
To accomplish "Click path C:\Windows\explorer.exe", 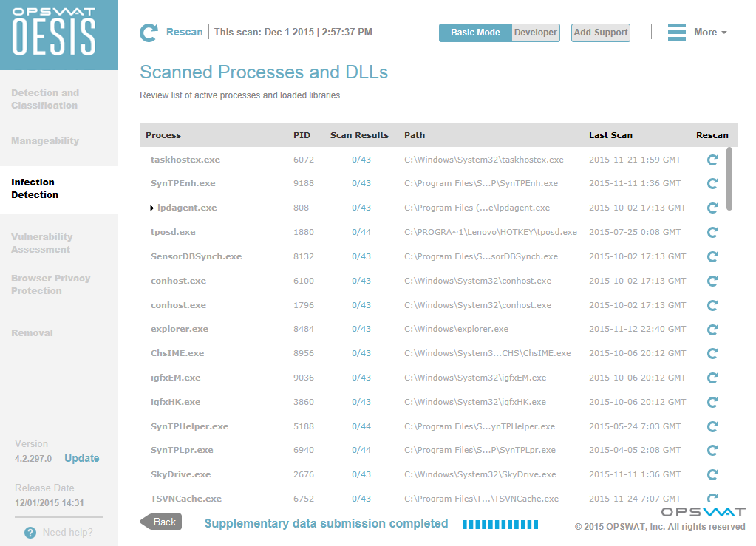I will click(456, 329).
